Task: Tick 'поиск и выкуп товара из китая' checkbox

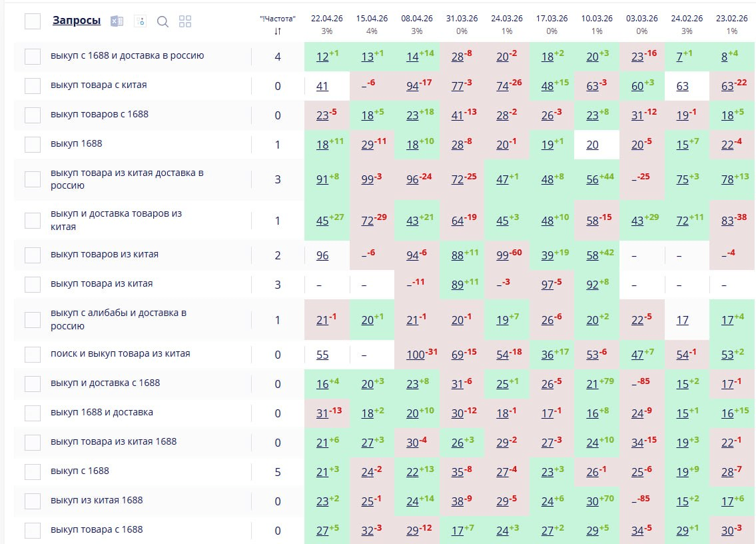Action: (33, 355)
